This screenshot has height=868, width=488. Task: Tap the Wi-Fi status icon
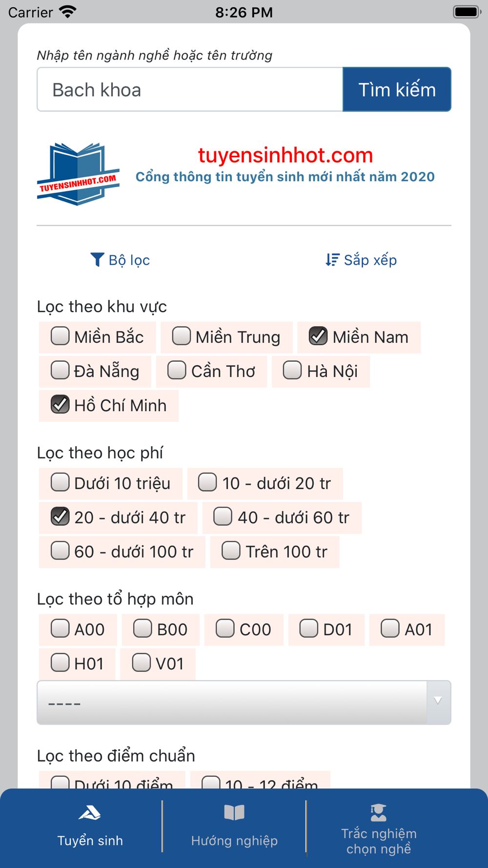tap(68, 12)
